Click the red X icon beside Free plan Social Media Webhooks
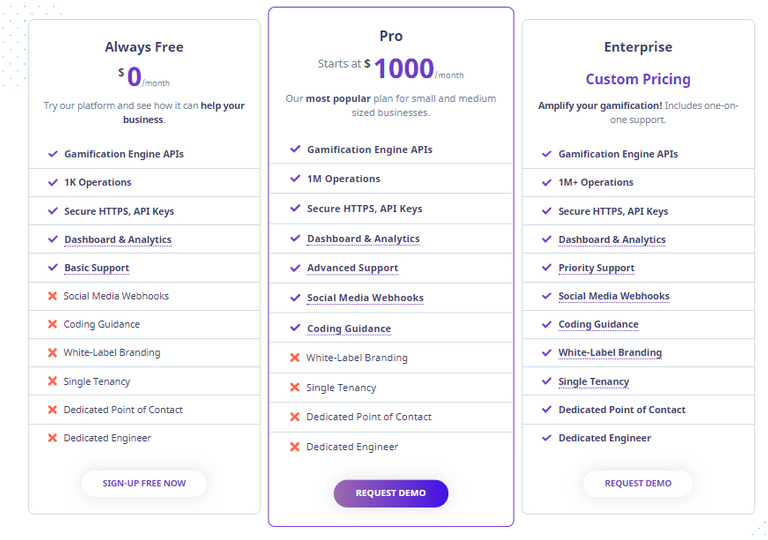768x540 pixels. [x=52, y=296]
